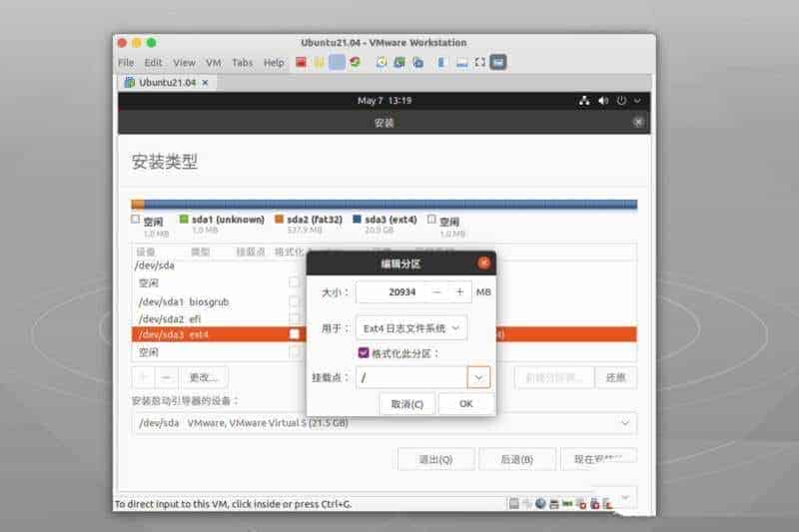Viewport: 799px width, 532px height.
Task: Click the OK button in 编辑分区 dialog
Action: (x=465, y=403)
